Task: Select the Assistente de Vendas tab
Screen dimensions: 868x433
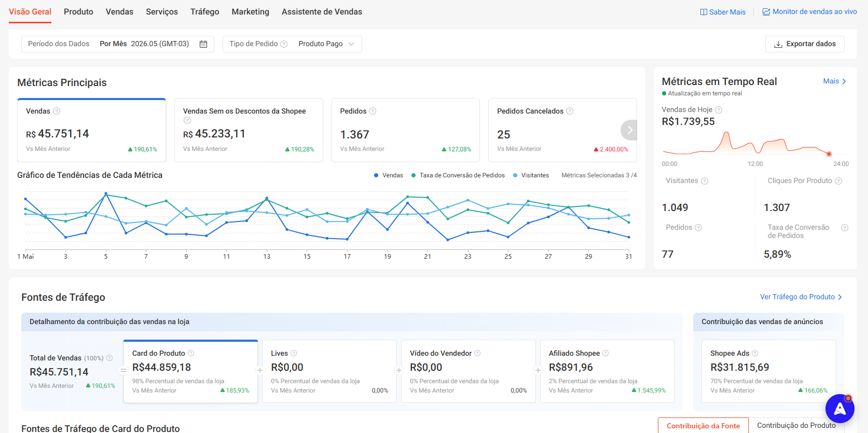Action: [322, 11]
